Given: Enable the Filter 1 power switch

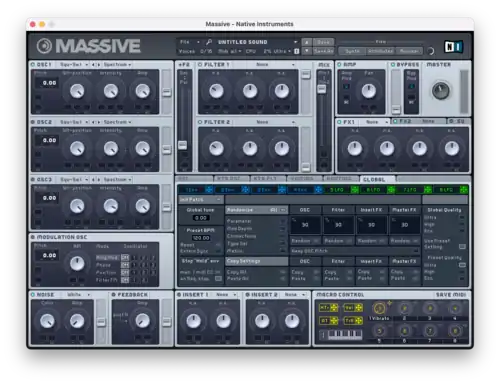Looking at the screenshot, I should pos(200,64).
